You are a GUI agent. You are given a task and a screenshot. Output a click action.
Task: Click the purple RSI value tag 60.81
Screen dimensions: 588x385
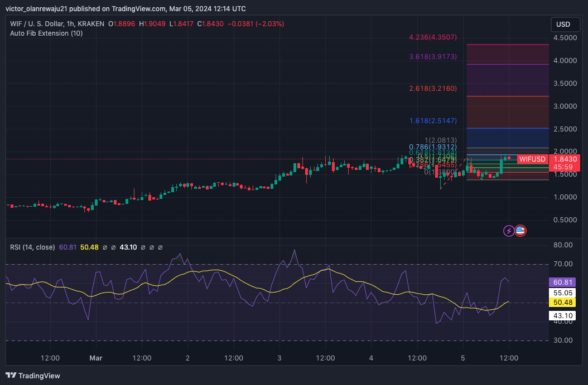pyautogui.click(x=562, y=282)
